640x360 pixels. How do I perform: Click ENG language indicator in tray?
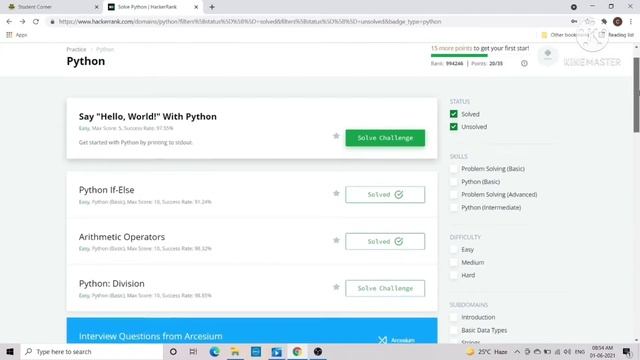tap(580, 351)
